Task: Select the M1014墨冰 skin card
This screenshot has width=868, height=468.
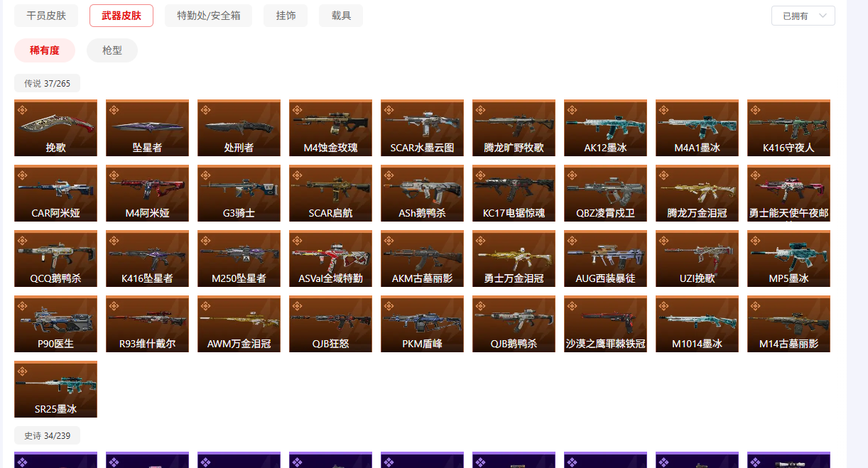Action: tap(697, 324)
